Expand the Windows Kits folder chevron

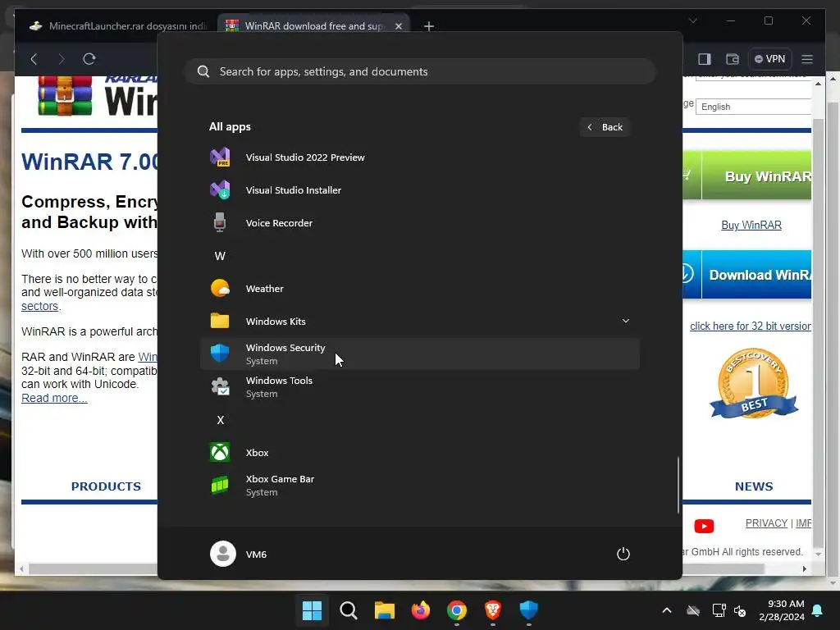click(x=625, y=321)
